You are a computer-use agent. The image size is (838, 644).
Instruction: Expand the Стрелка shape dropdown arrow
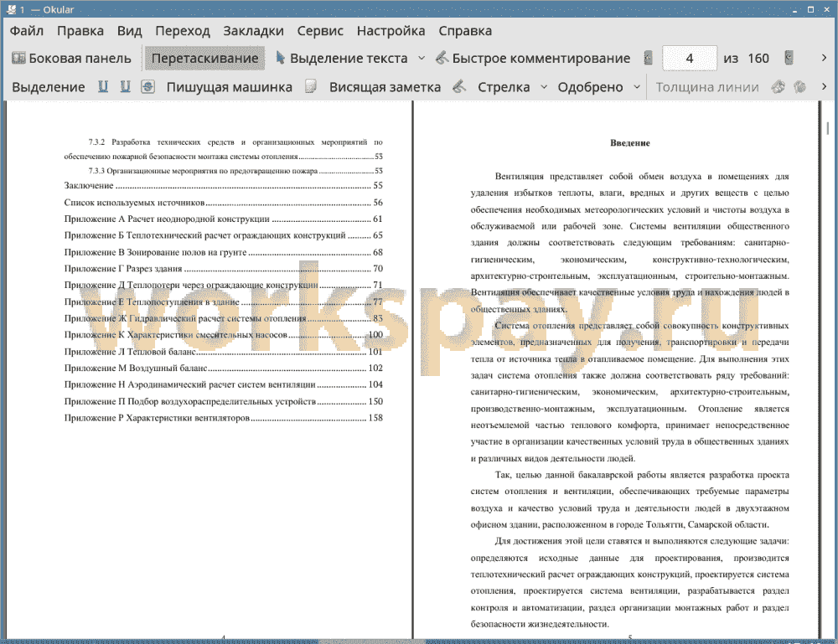[544, 86]
